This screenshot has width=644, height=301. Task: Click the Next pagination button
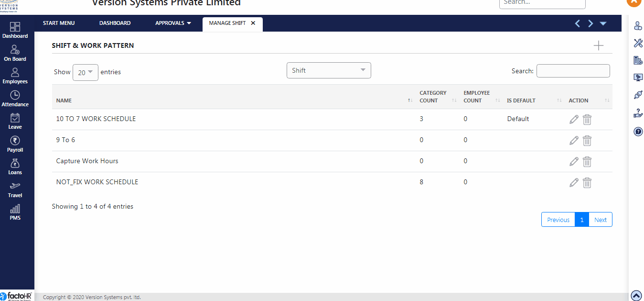tap(601, 220)
